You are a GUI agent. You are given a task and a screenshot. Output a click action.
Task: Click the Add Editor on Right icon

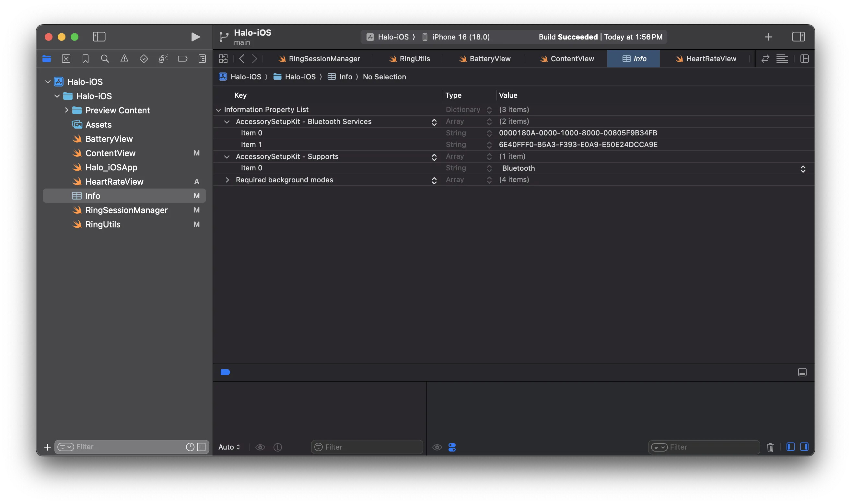pos(804,59)
